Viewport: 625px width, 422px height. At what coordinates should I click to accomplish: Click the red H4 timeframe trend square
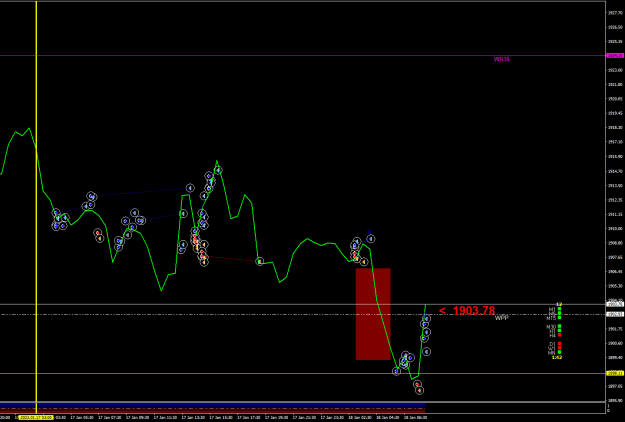tap(559, 335)
